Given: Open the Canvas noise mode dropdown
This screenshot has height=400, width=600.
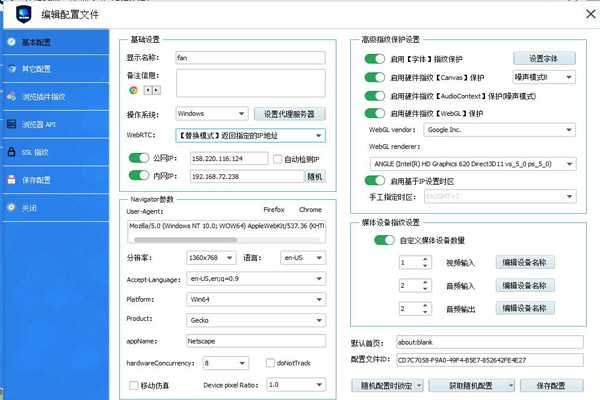Looking at the screenshot, I should coord(544,77).
